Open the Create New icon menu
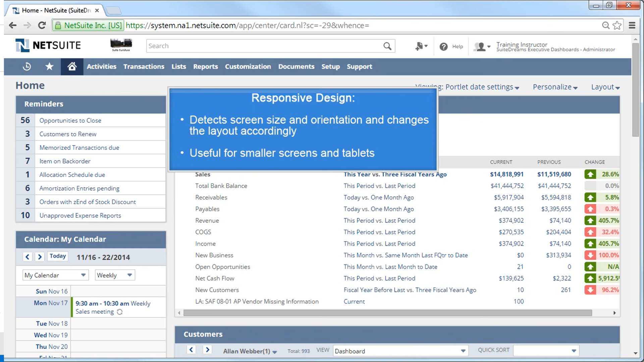Image resolution: width=644 pixels, height=362 pixels. [x=421, y=46]
